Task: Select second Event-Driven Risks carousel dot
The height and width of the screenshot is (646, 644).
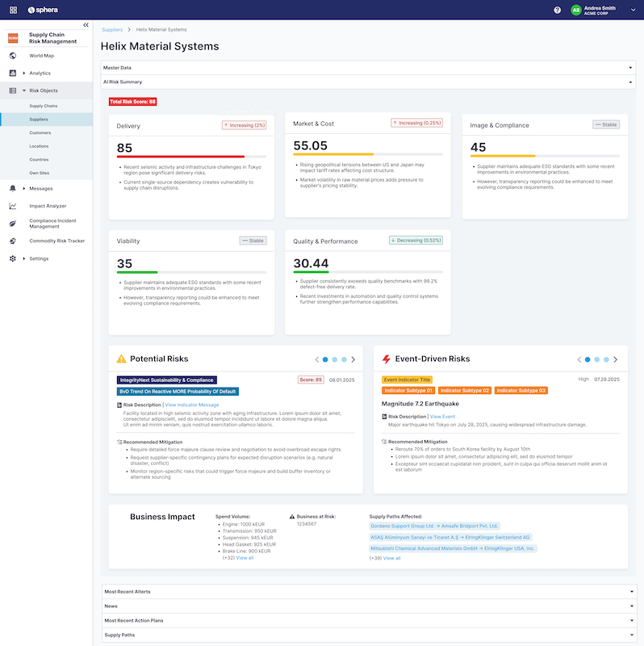Action: click(x=597, y=359)
